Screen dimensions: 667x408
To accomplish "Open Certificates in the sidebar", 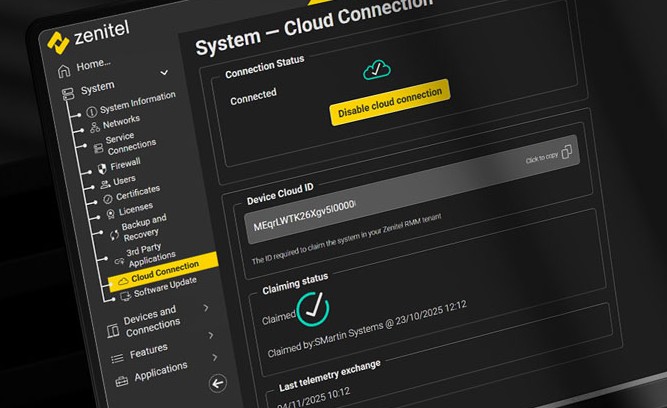I will tap(138, 192).
